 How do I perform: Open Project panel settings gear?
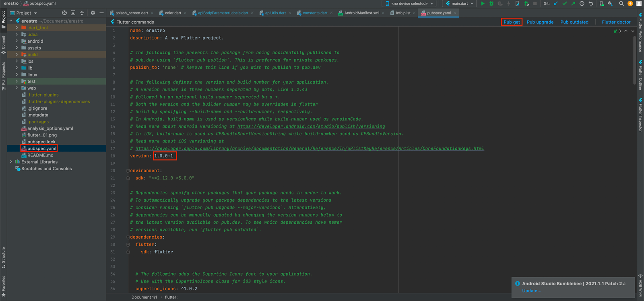point(93,13)
